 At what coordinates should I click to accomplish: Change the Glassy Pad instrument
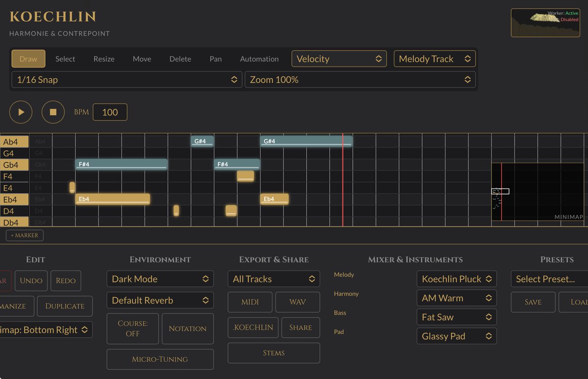(457, 336)
